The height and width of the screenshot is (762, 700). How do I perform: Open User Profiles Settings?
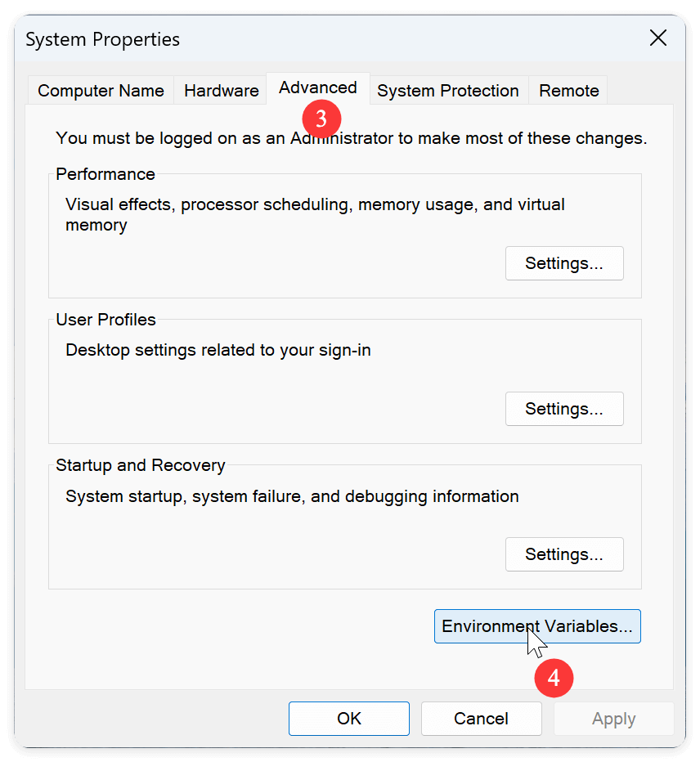pos(564,409)
